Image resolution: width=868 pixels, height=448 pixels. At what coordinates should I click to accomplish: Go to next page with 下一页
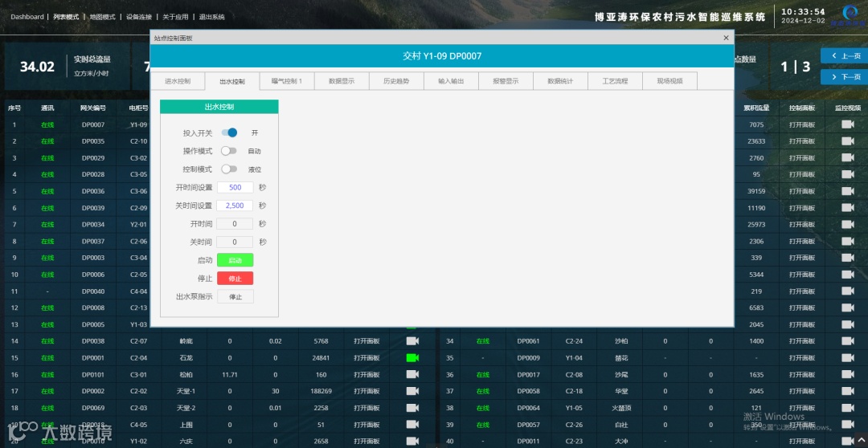844,77
